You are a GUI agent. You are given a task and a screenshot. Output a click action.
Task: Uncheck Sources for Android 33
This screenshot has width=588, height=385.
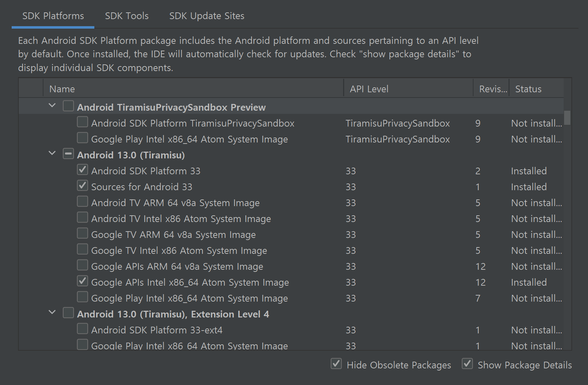point(83,186)
